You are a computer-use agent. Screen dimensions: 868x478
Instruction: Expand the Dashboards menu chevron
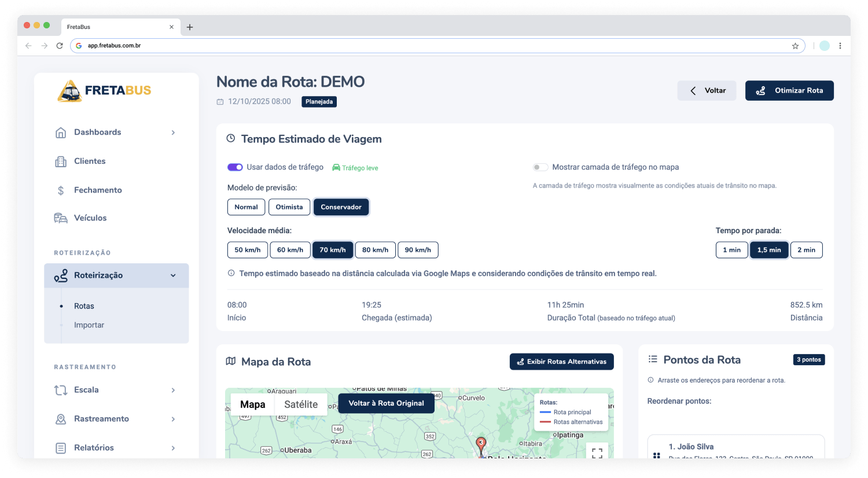tap(173, 133)
